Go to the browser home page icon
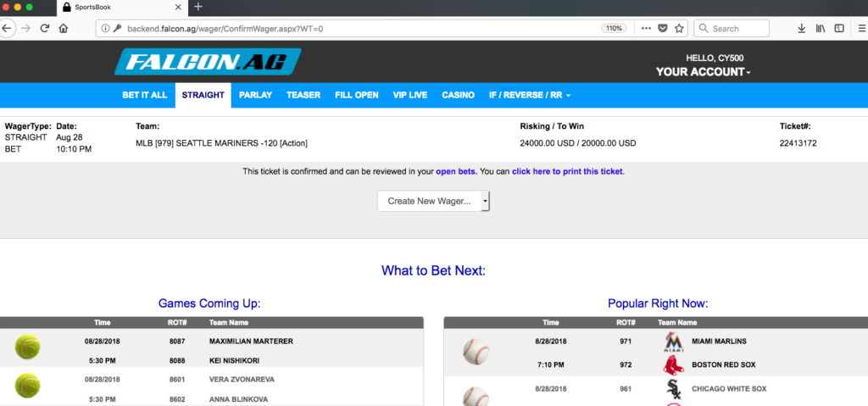This screenshot has height=406, width=868. pyautogui.click(x=63, y=28)
